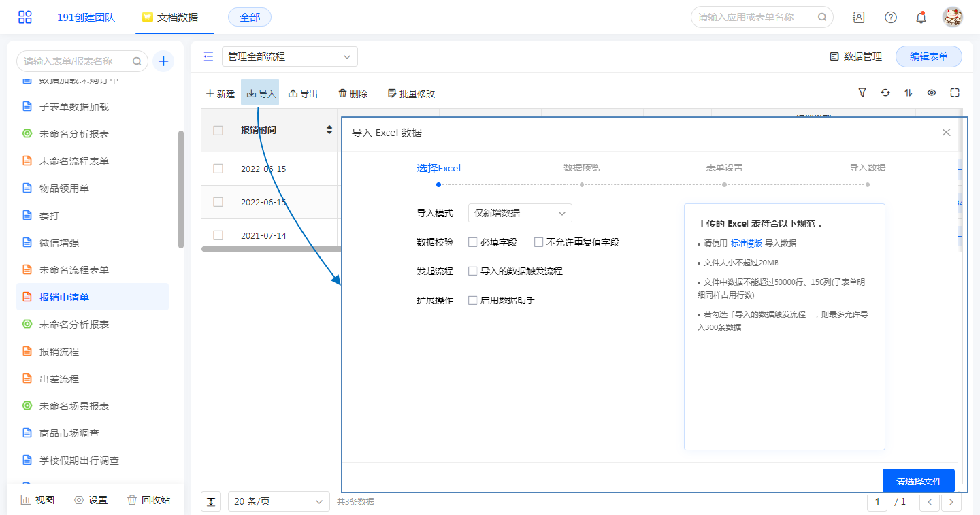Open the 20 条/页 page size dropdown

click(x=278, y=501)
